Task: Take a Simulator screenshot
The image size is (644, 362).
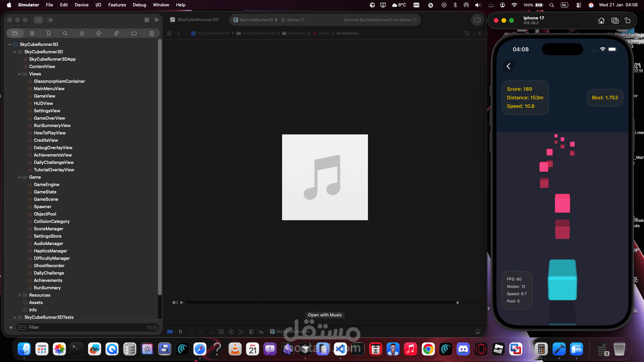Action: coord(615,21)
